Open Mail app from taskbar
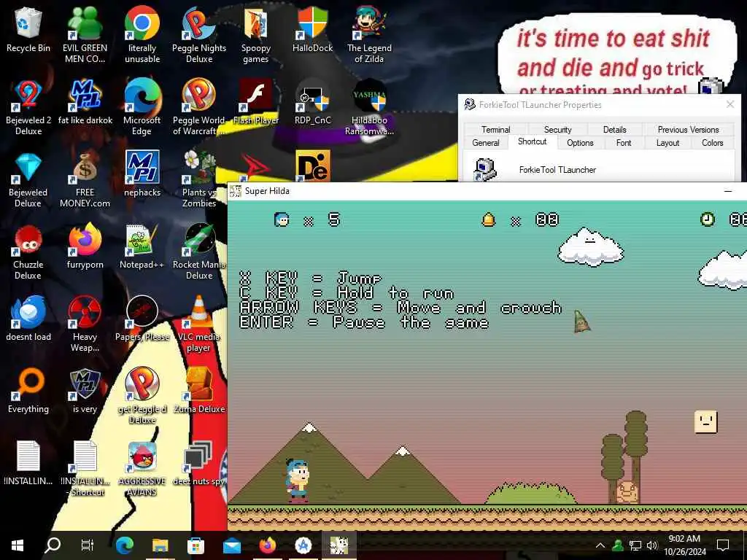747x560 pixels. click(232, 545)
